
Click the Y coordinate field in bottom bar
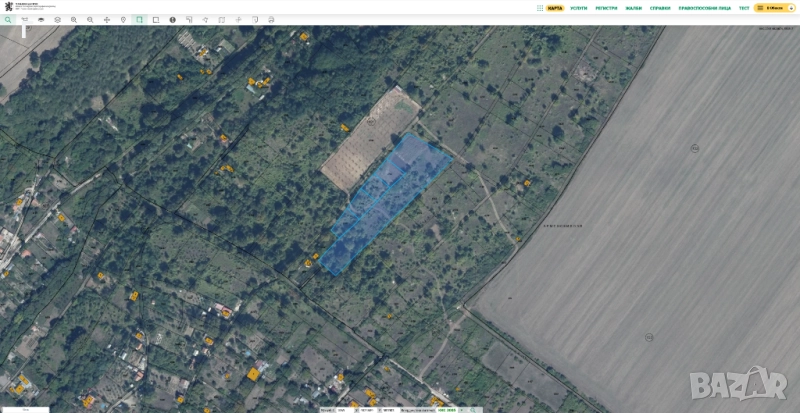tap(391, 410)
